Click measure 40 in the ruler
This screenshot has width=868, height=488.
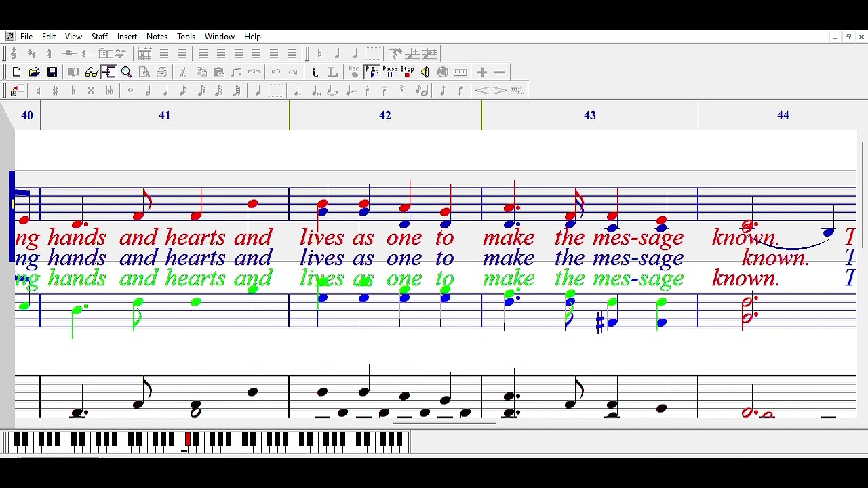tap(27, 115)
